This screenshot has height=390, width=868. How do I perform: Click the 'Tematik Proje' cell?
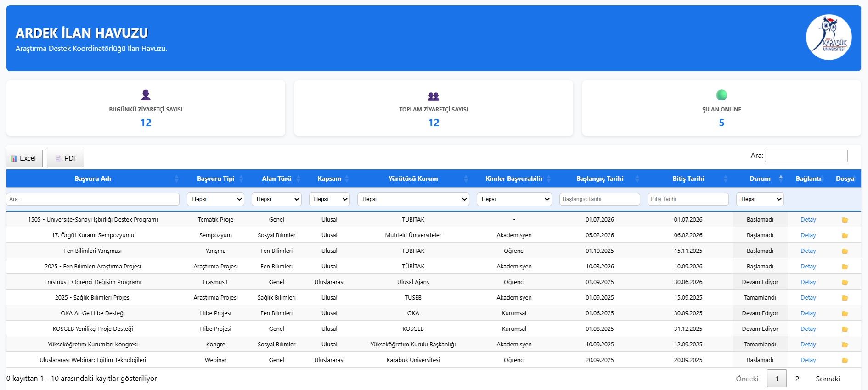click(215, 220)
